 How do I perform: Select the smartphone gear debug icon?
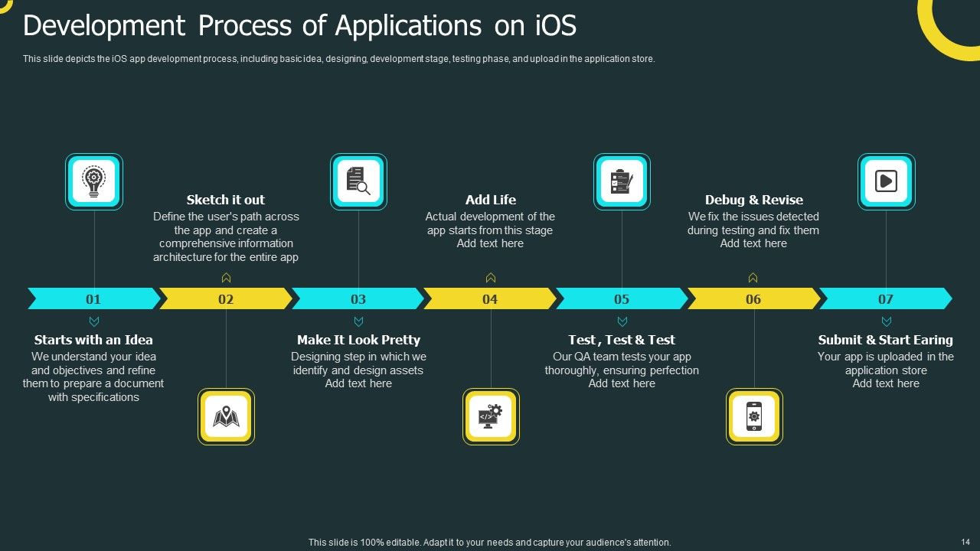pyautogui.click(x=754, y=416)
